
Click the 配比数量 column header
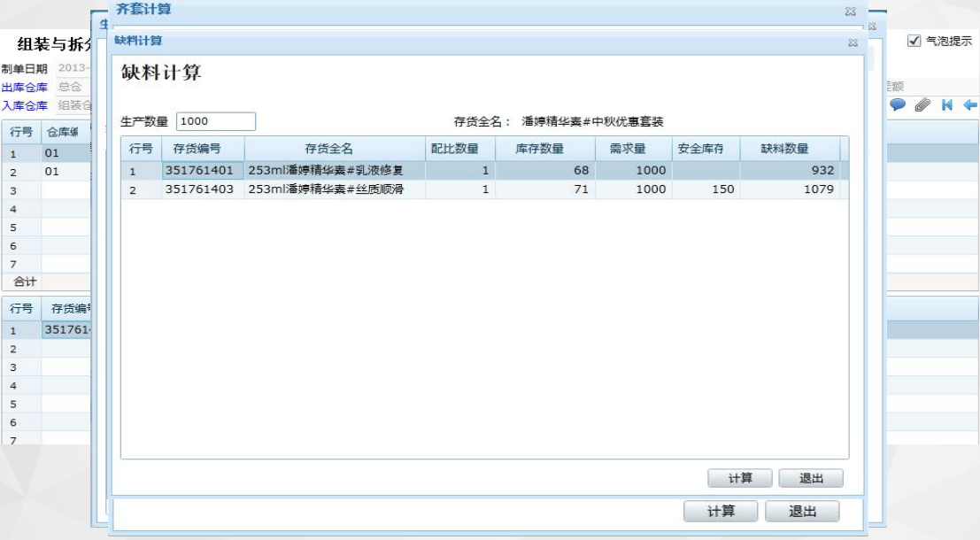tap(460, 149)
